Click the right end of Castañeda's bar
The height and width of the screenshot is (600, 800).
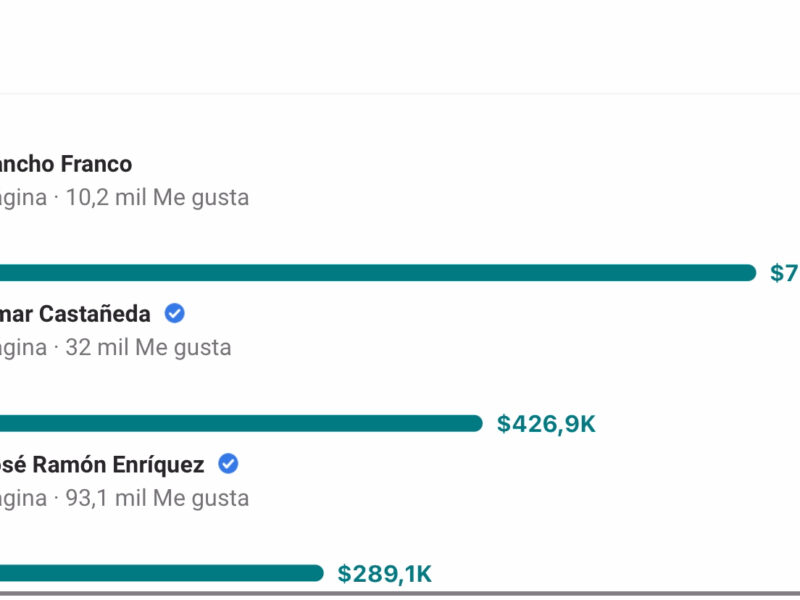coord(475,423)
